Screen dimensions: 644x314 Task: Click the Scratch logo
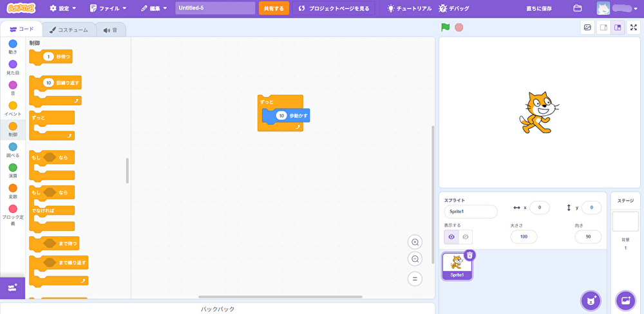coord(21,8)
